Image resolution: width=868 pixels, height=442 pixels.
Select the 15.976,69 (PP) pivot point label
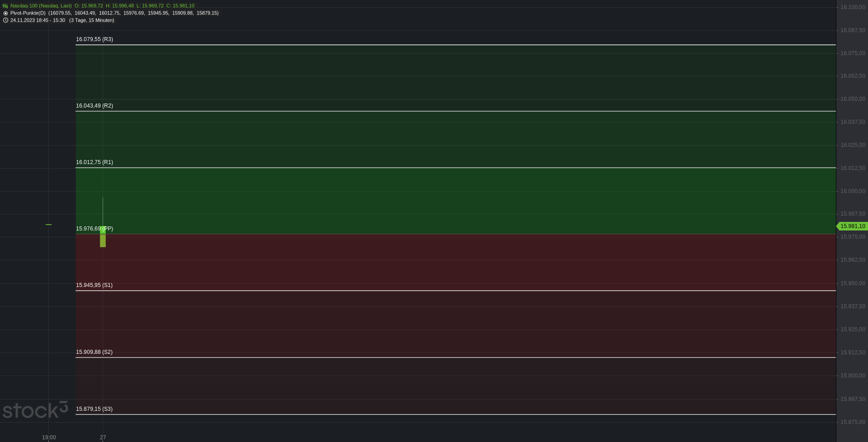(x=94, y=229)
